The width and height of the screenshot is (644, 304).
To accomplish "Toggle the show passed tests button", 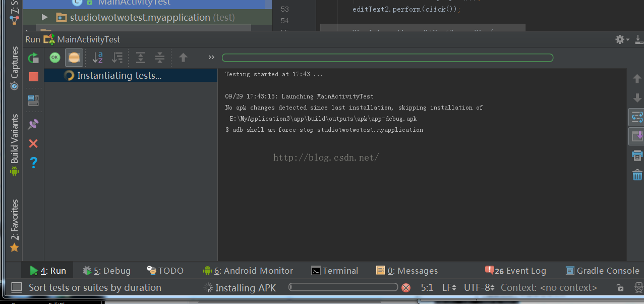I will pos(54,58).
